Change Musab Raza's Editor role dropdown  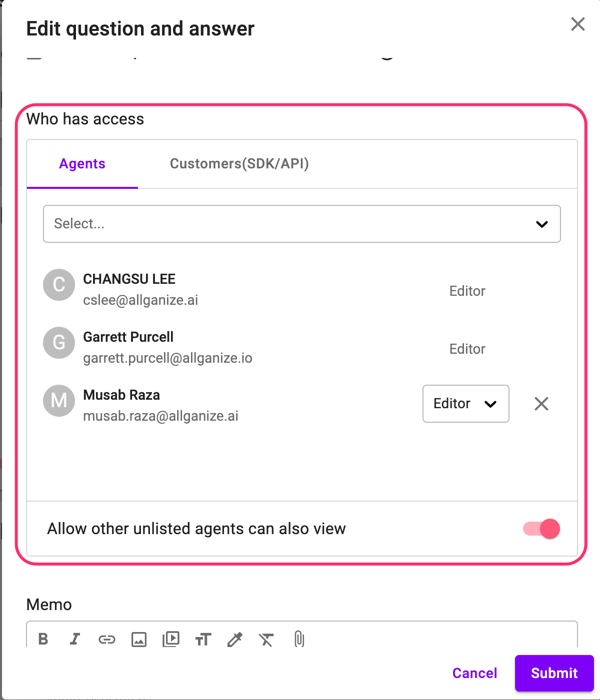(x=465, y=404)
